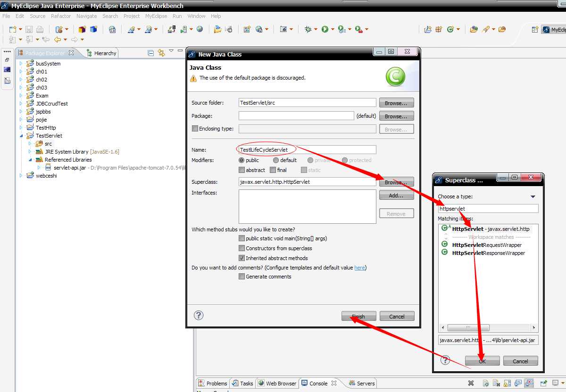Click the camera snapshot toolbar icon
The width and height of the screenshot is (566, 392).
[x=283, y=29]
